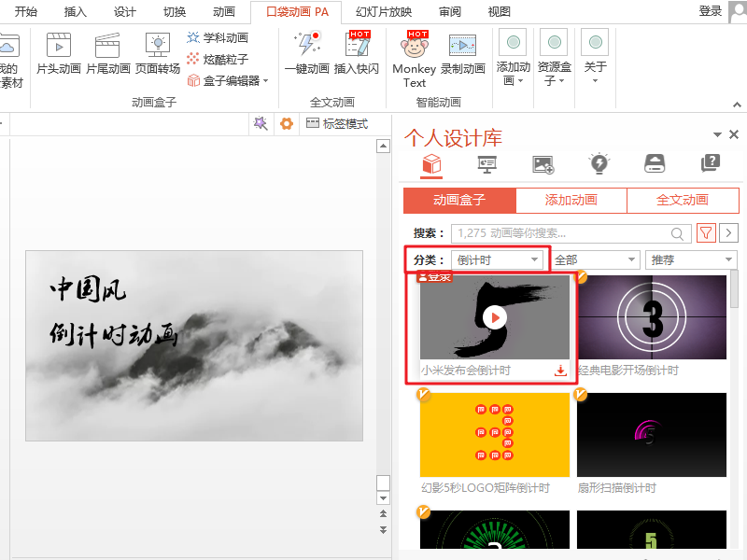The image size is (747, 560).
Task: Toggle 标签模式 label mode
Action: (337, 124)
